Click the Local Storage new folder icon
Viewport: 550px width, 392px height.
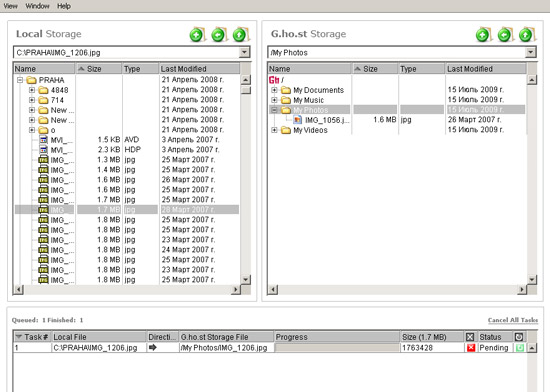pyautogui.click(x=197, y=35)
